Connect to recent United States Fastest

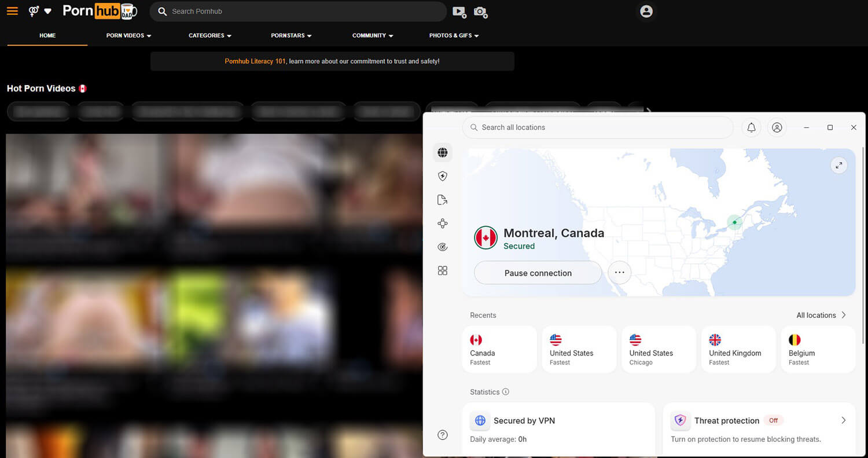click(579, 349)
